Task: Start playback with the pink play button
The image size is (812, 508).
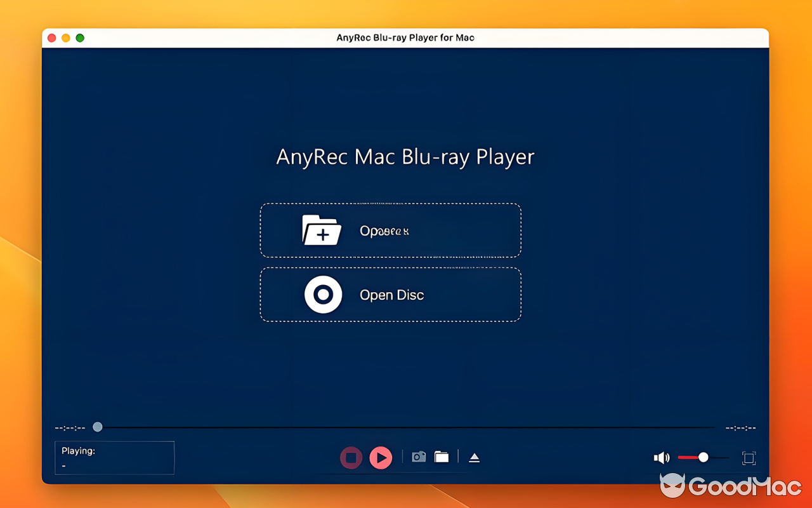Action: click(x=381, y=457)
